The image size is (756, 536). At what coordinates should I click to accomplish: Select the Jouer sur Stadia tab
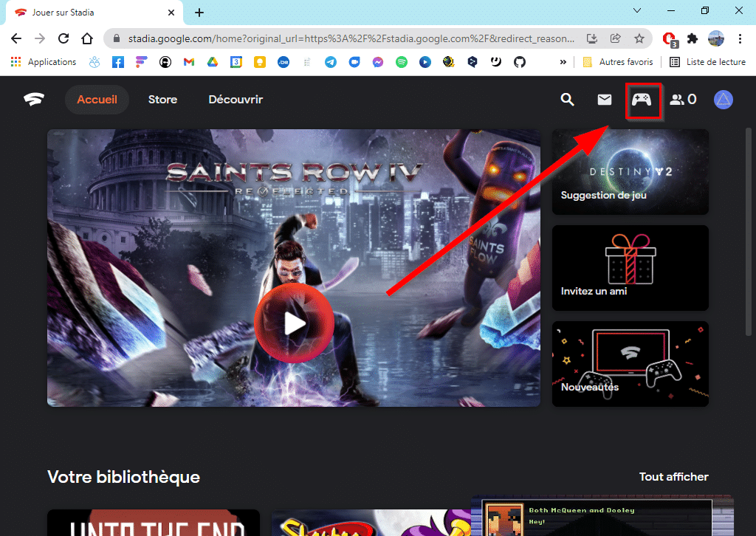point(94,13)
